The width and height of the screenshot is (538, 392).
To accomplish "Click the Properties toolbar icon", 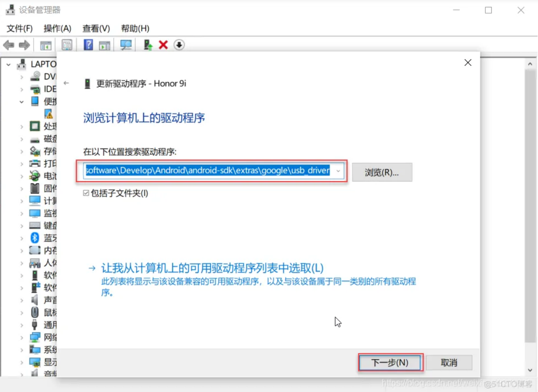I will [67, 45].
